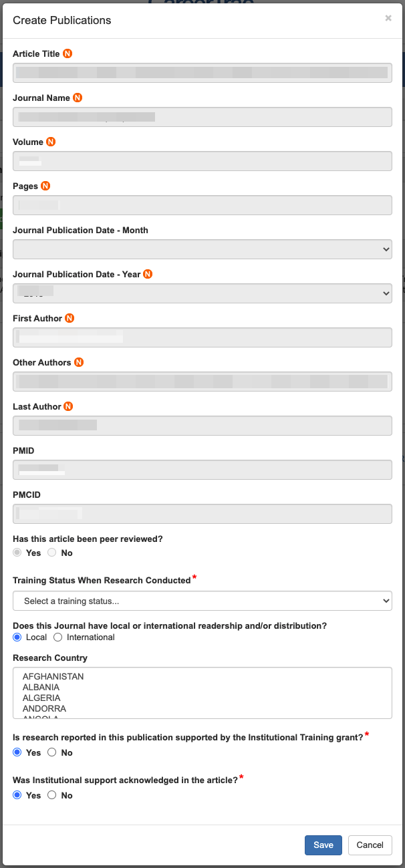This screenshot has width=405, height=868.
Task: Cancel the Create Publications dialog
Action: [x=370, y=845]
